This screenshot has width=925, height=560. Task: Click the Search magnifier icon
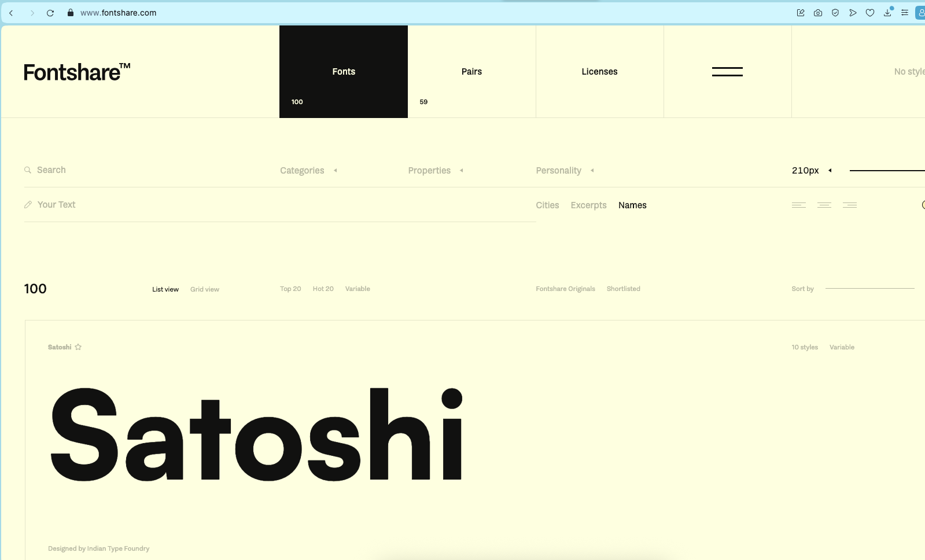click(x=27, y=170)
